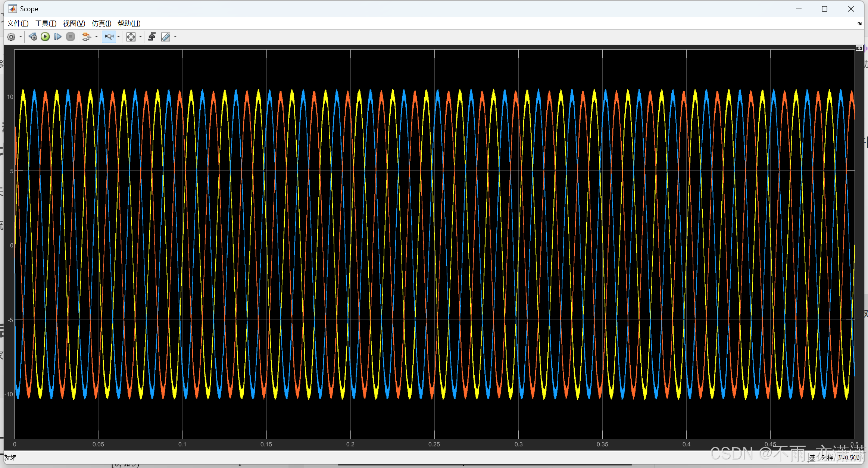This screenshot has height=468, width=868.
Task: Click Highlight Simulink Block icon
Action: (x=87, y=37)
